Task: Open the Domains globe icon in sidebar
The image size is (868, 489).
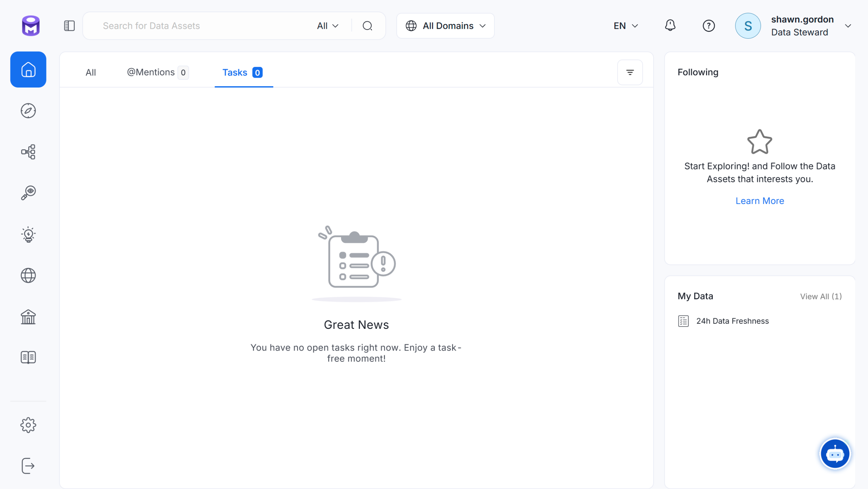Action: click(28, 275)
